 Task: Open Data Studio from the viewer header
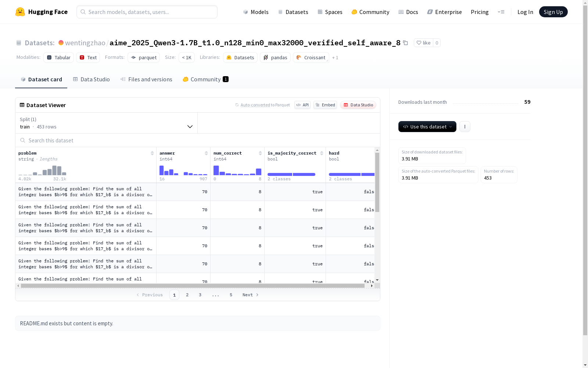(358, 105)
